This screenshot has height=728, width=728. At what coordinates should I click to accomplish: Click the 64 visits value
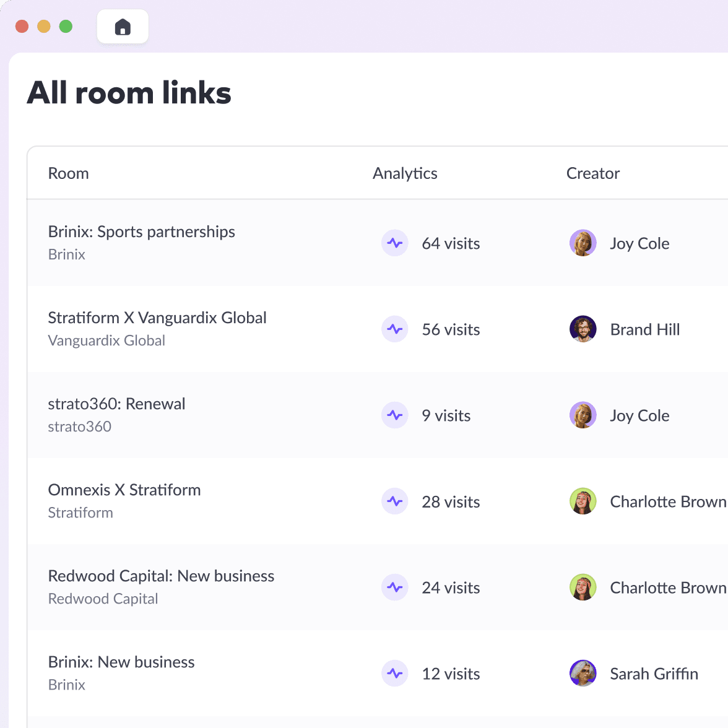(x=451, y=243)
